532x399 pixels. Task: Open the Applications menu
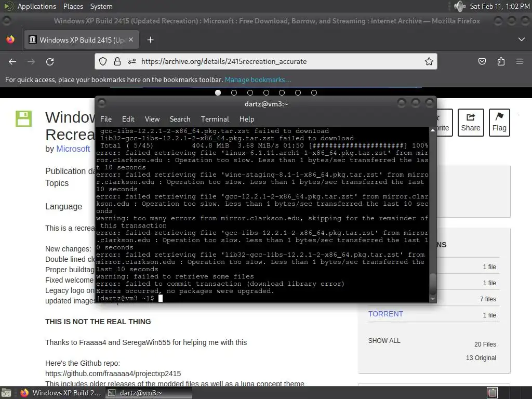37,6
